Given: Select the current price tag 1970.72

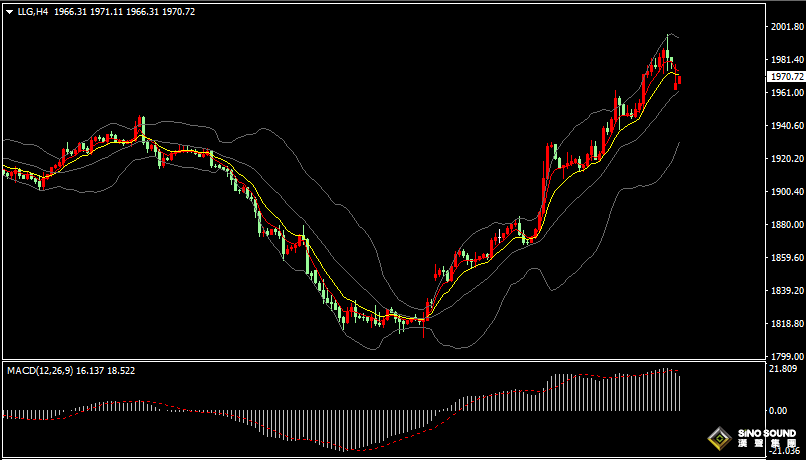Looking at the screenshot, I should 785,76.
